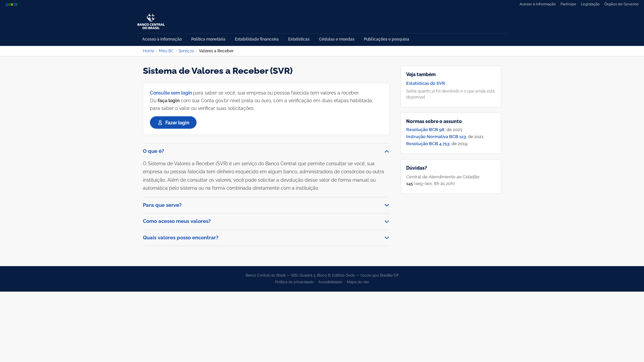Screen dimensions: 644x362
Task: Expand 'Como acesso meus valores?' chevron
Action: [x=386, y=222]
